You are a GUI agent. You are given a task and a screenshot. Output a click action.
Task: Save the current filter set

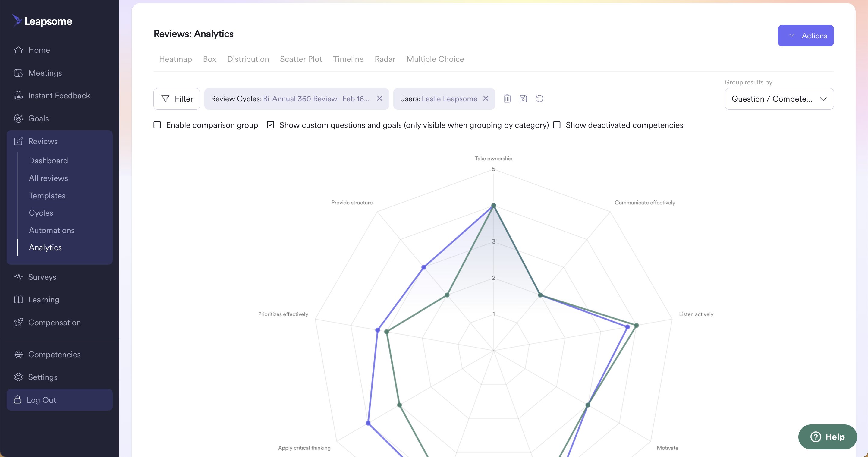point(523,98)
